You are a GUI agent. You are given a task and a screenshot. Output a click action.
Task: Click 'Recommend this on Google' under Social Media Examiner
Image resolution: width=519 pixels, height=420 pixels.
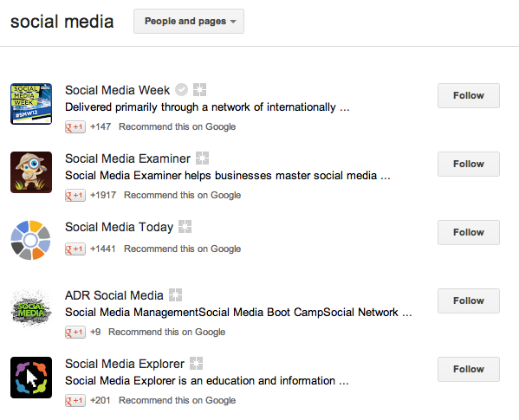pyautogui.click(x=182, y=195)
